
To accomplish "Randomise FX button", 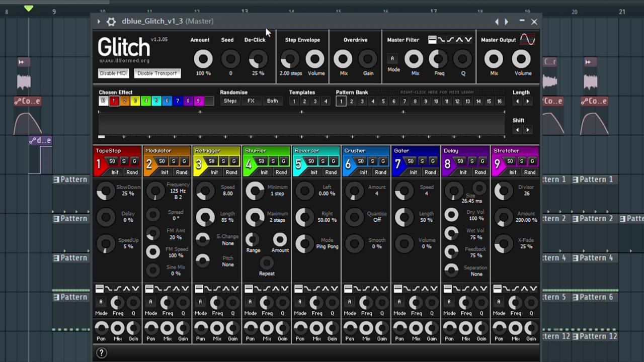I will [x=251, y=101].
